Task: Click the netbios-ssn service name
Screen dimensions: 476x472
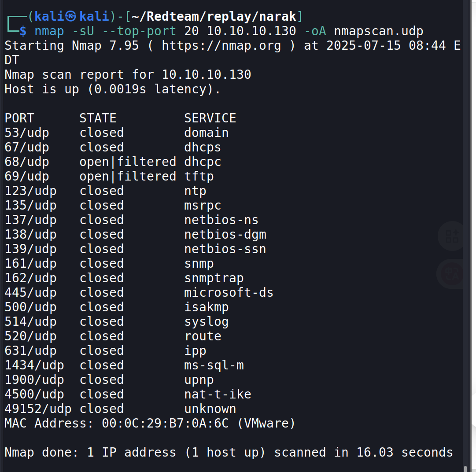Action: (225, 249)
